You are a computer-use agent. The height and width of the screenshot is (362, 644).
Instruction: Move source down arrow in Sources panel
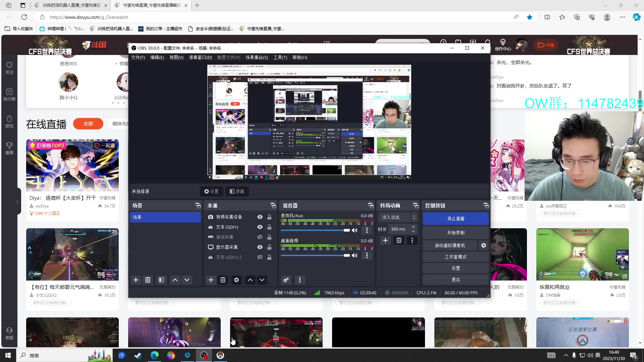click(x=262, y=280)
